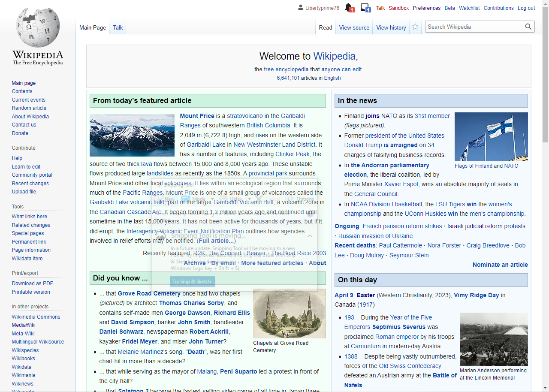Image resolution: width=549 pixels, height=392 pixels.
Task: Open the View history tab
Action: (391, 27)
